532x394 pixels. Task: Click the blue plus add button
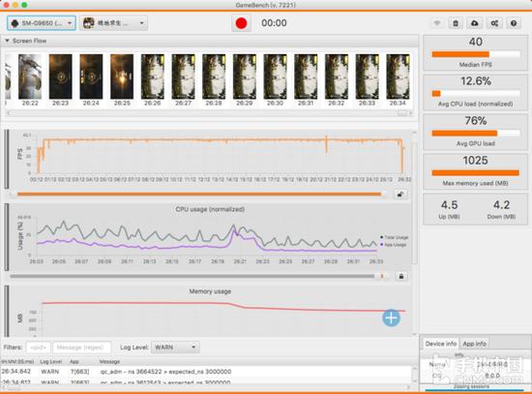pos(391,318)
